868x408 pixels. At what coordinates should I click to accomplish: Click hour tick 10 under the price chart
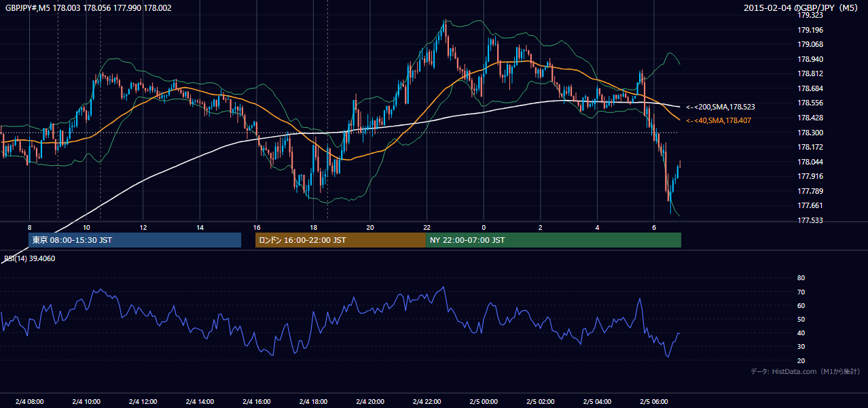click(86, 227)
